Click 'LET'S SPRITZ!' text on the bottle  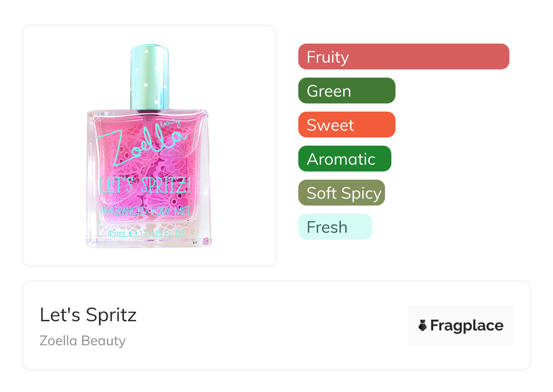point(145,185)
